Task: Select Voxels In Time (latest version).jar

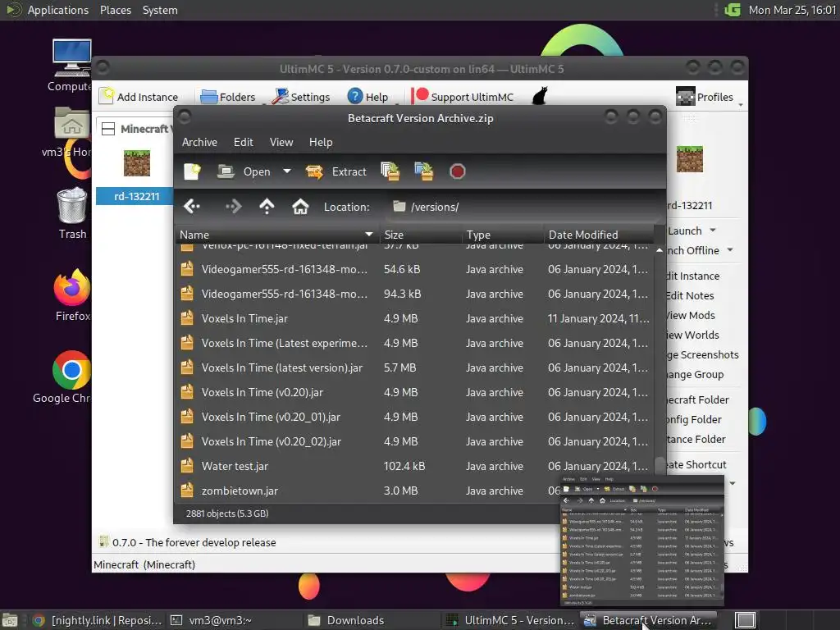Action: [x=415, y=367]
